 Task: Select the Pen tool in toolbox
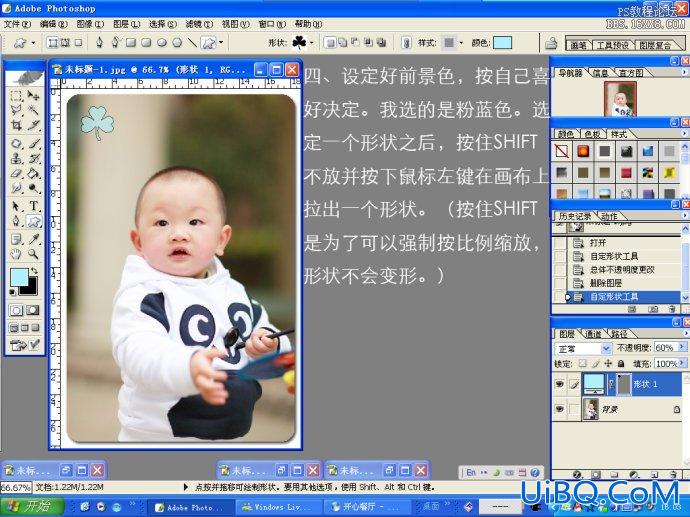16,221
